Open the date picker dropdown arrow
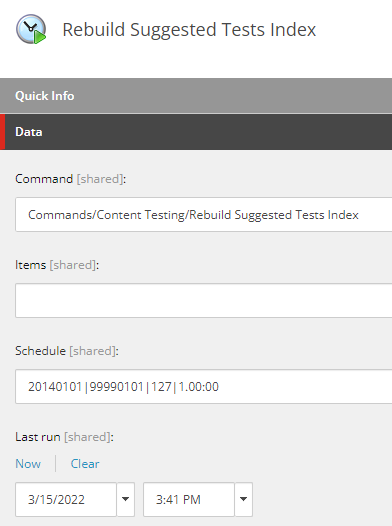Viewport: 392px width, 526px height. [126, 499]
